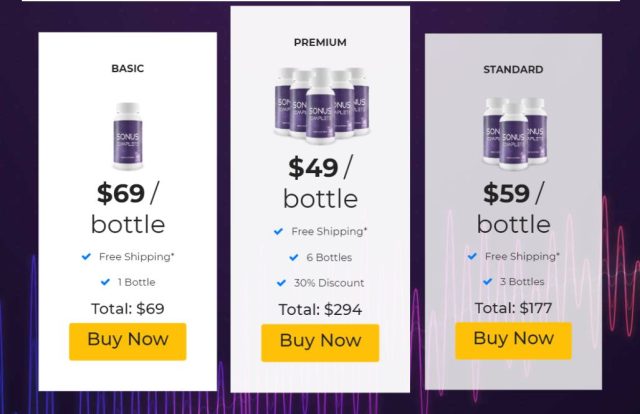Click the checkmark beside 1 Bottle
Viewport: 640px width, 414px height.
pos(105,282)
